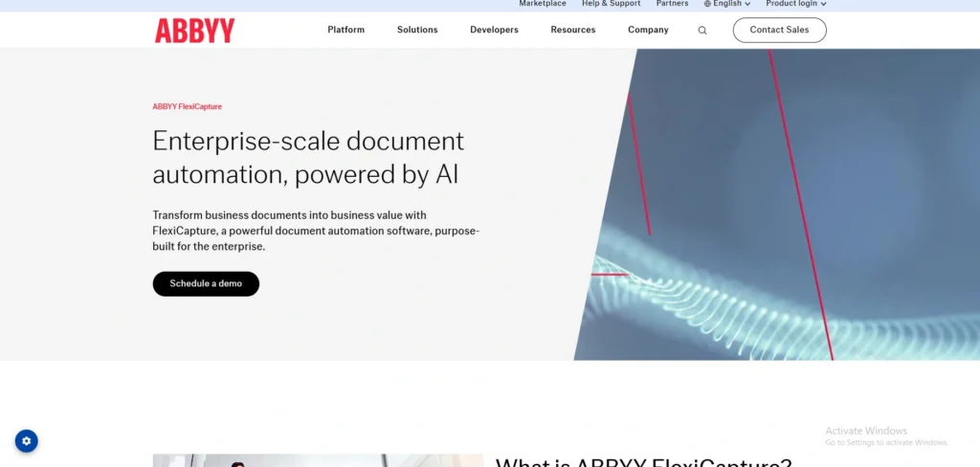This screenshot has height=467, width=980.
Task: Click the globe language icon
Action: [x=707, y=4]
